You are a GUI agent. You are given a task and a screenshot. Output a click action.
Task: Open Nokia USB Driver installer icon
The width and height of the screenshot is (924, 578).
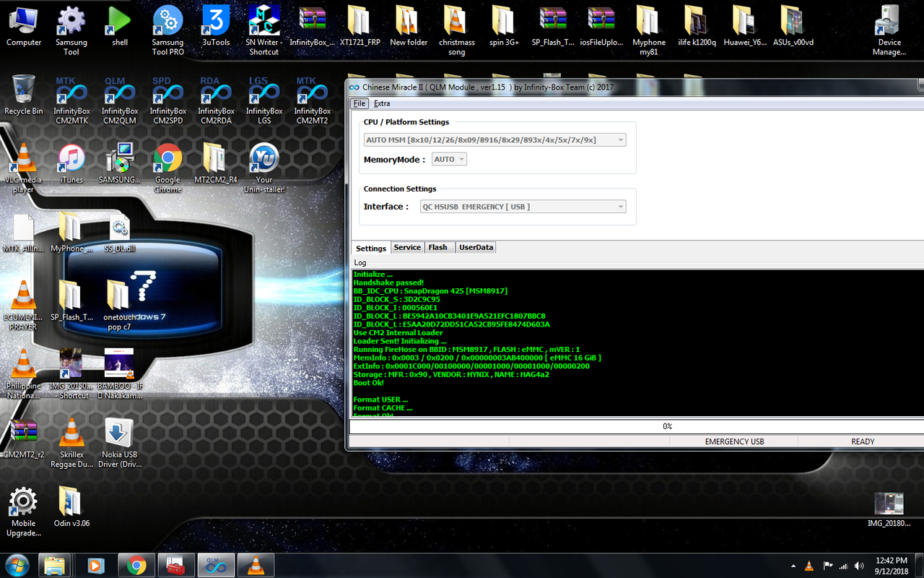click(119, 443)
